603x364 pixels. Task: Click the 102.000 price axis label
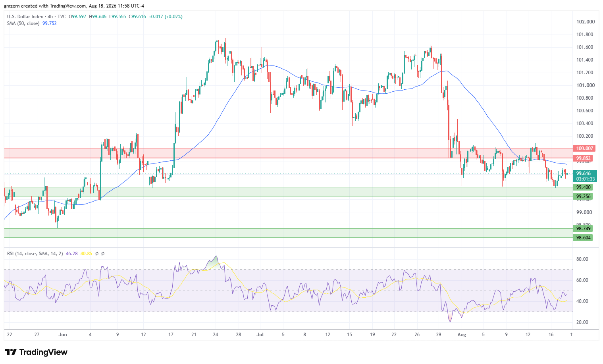tap(586, 22)
